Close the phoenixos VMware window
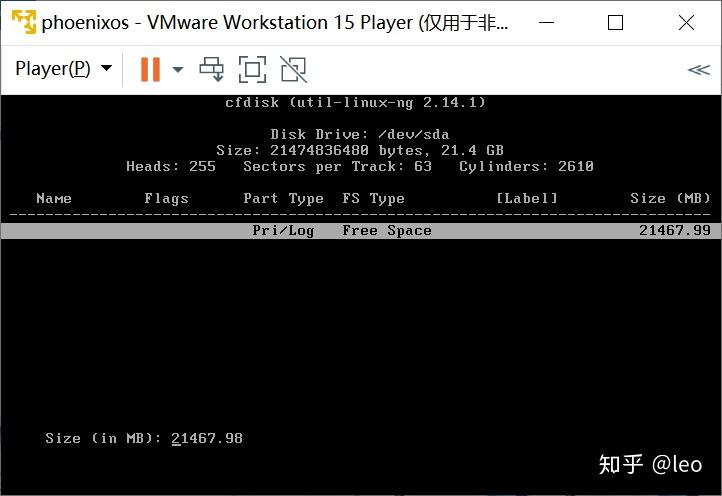 (x=686, y=22)
